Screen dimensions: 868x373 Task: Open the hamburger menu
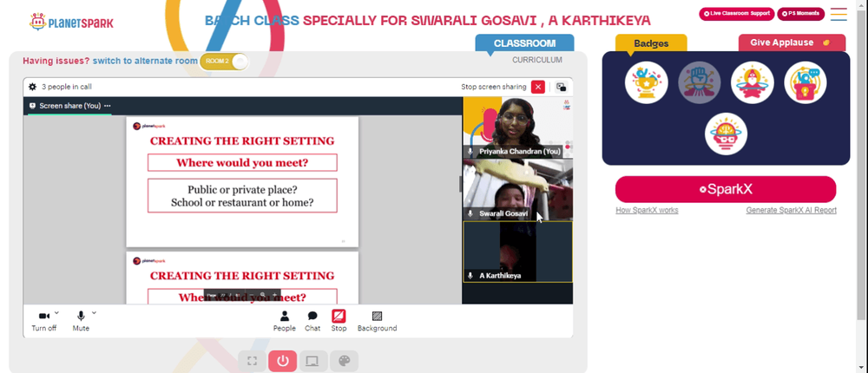838,14
